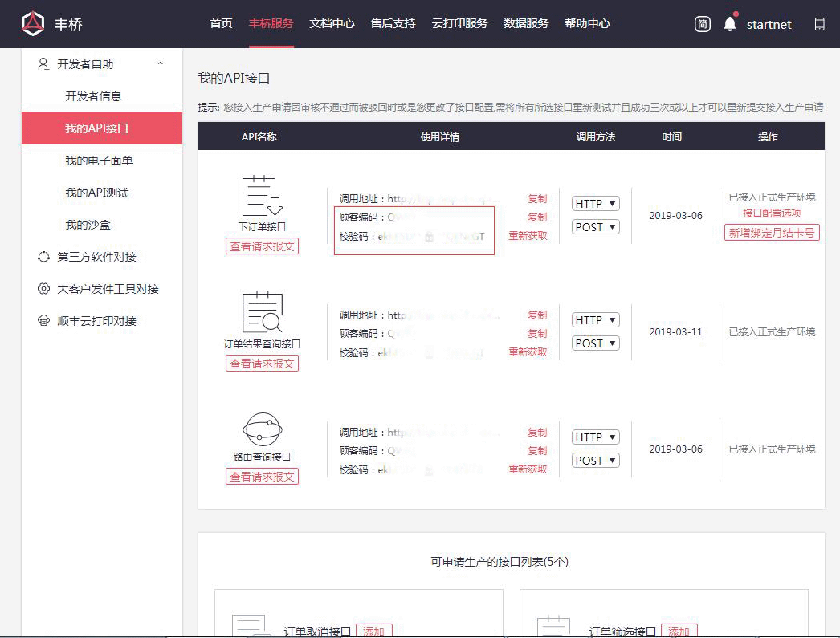Open POST dropdown for 订单结果查询接口
840x638 pixels.
pos(596,343)
